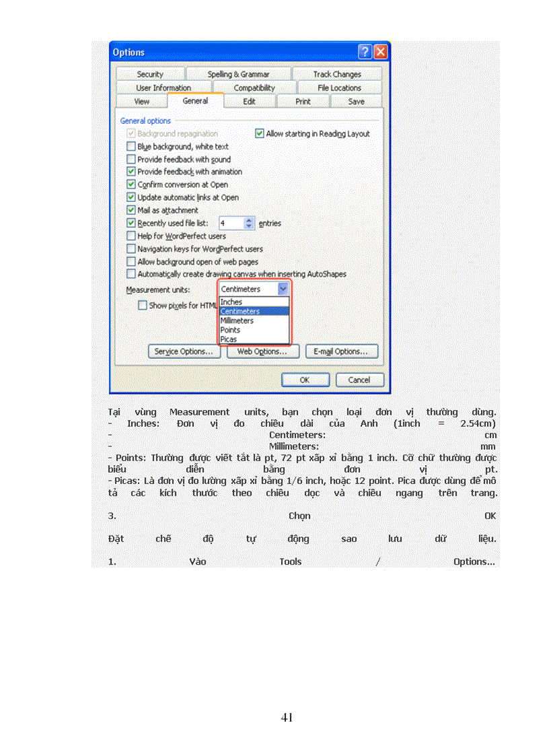Disable Allow starting in Reading Layout
Viewport: 549px width, 756px height.
[260, 133]
